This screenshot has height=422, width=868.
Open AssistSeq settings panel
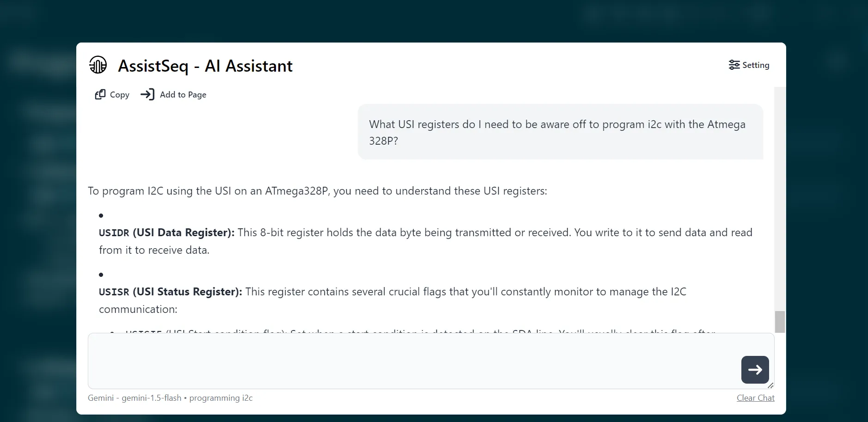pos(749,65)
